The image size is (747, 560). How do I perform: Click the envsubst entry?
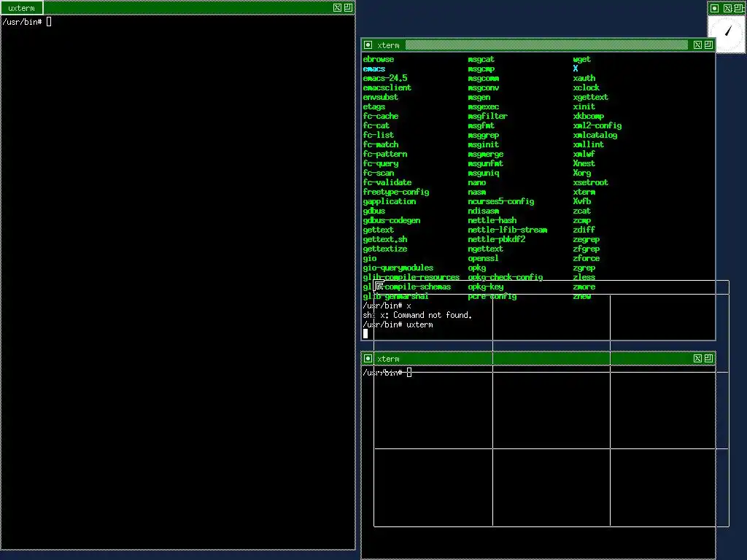click(380, 97)
